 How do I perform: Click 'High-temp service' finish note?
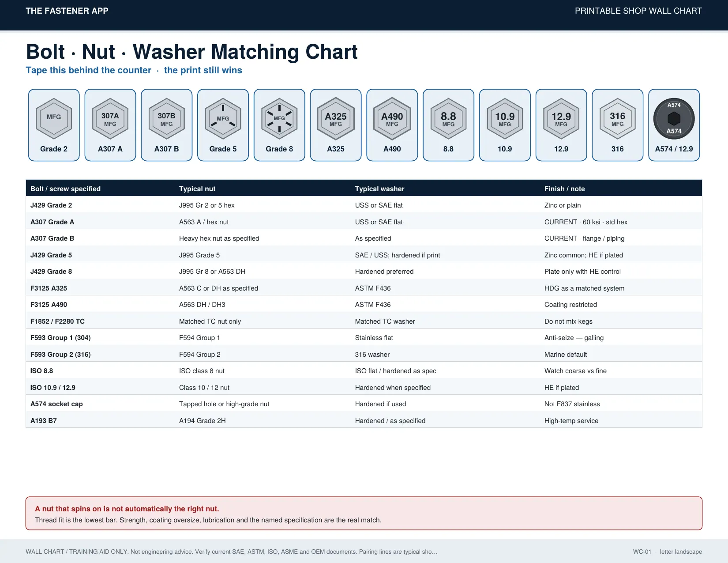[571, 421]
